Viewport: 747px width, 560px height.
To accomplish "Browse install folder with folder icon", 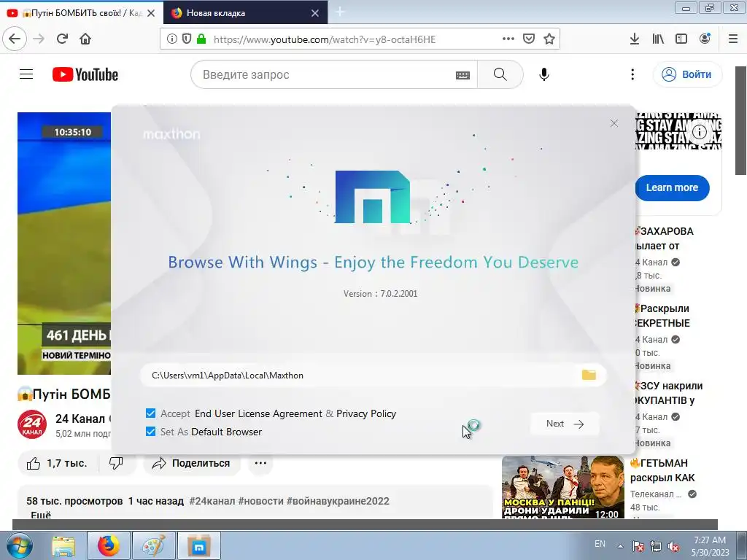I will coord(589,375).
